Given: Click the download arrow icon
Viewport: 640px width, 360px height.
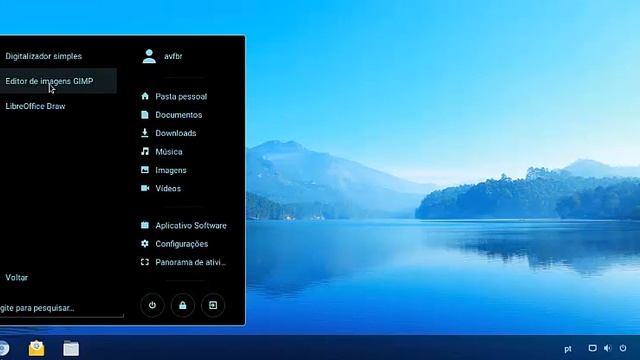Looking at the screenshot, I should tap(144, 133).
